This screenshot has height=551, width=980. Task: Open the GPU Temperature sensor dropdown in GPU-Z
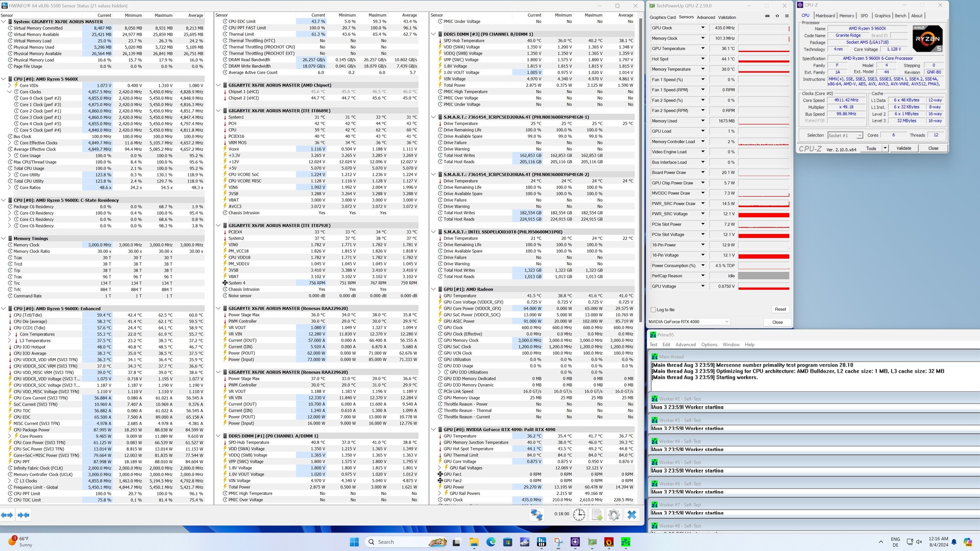click(703, 48)
